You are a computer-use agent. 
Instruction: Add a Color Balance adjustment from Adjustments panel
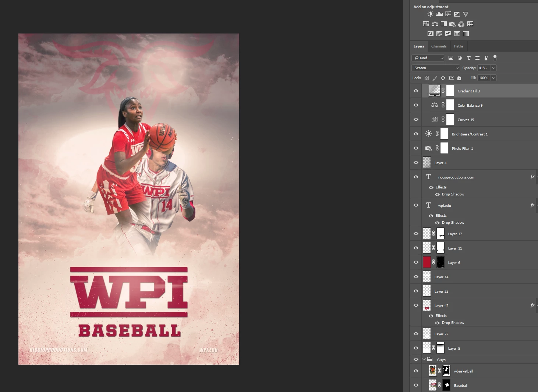click(x=435, y=24)
